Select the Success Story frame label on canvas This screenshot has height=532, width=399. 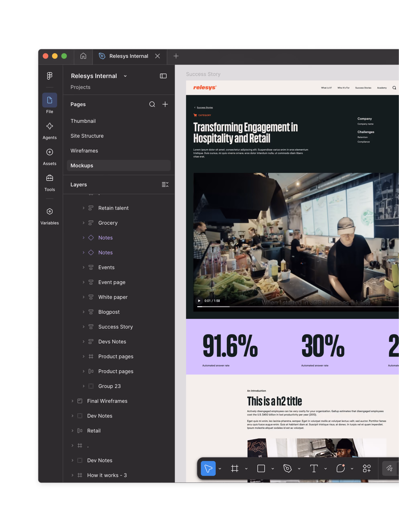tap(203, 74)
